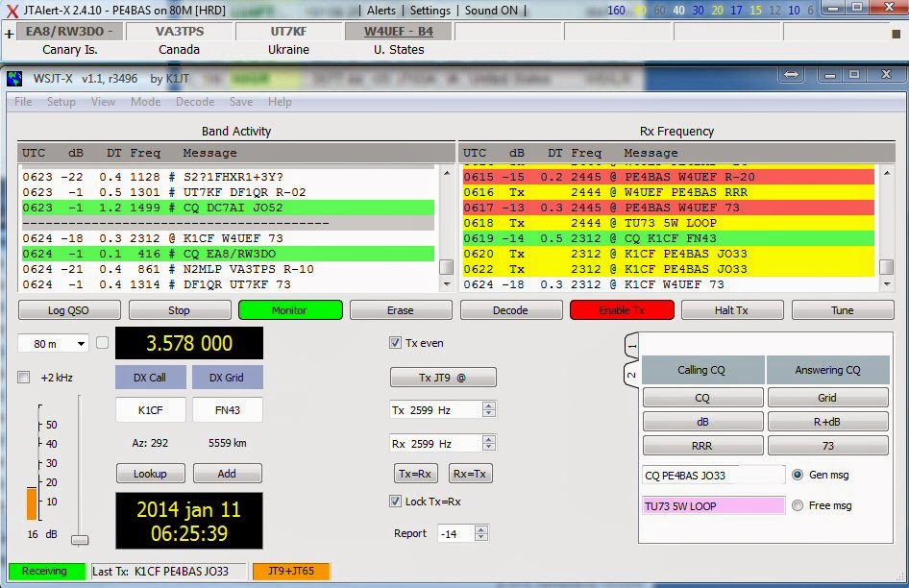
Task: Toggle the Tx even checkbox
Action: click(395, 343)
